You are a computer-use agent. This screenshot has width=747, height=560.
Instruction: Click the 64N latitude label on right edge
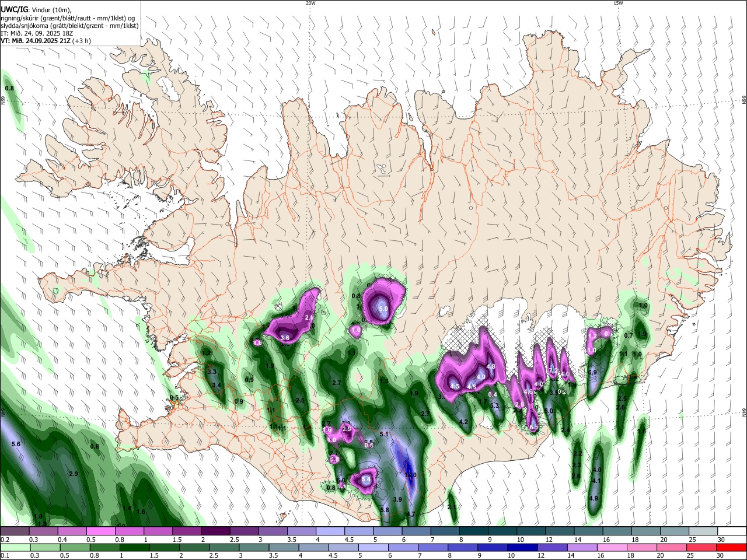point(744,412)
